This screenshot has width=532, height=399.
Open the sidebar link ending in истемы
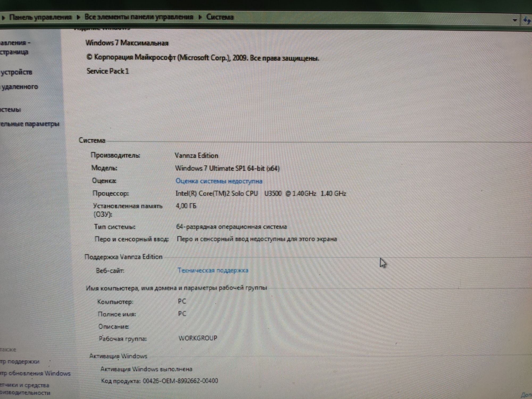10,110
